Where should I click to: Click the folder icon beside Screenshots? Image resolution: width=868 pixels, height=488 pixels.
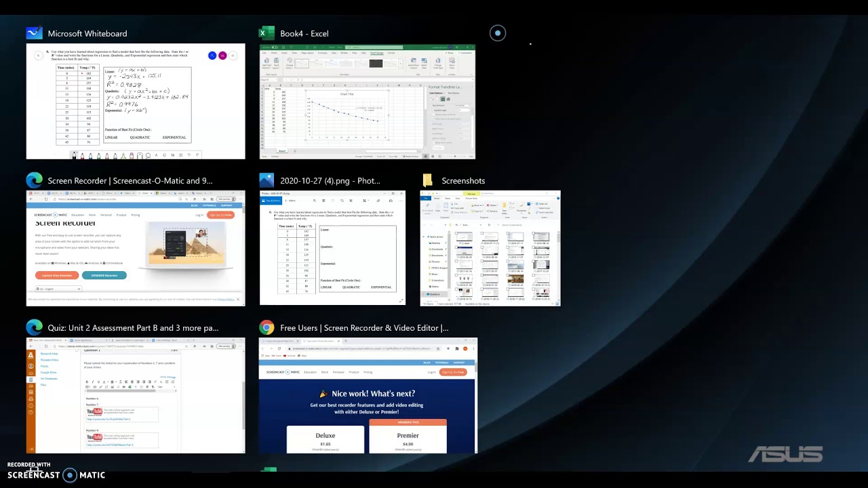point(428,180)
